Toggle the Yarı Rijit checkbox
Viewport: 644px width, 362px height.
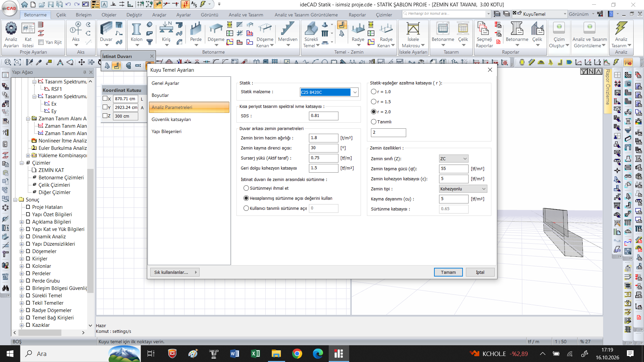[x=41, y=42]
